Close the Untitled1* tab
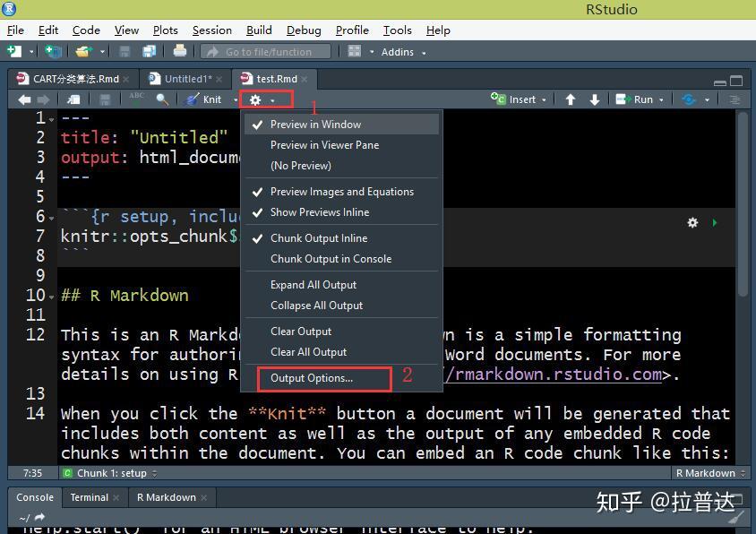756x534 pixels. pos(219,79)
